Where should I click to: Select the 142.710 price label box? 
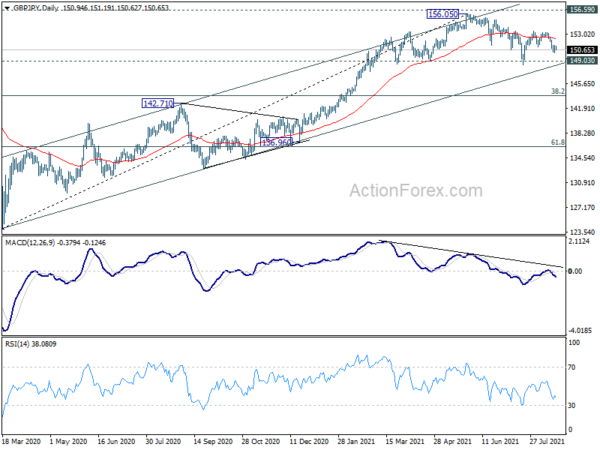point(158,103)
